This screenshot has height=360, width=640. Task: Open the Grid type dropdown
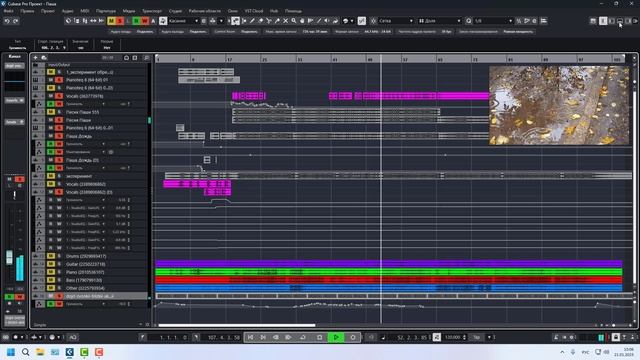coord(440,21)
